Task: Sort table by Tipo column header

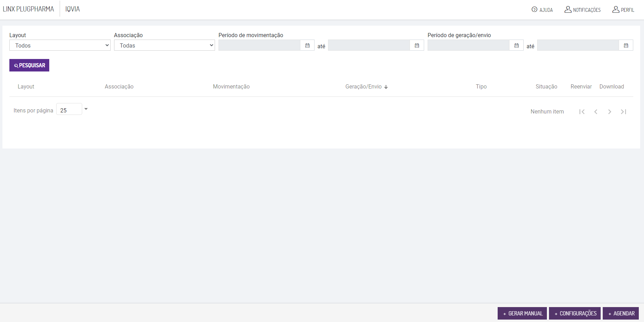Action: tap(481, 87)
